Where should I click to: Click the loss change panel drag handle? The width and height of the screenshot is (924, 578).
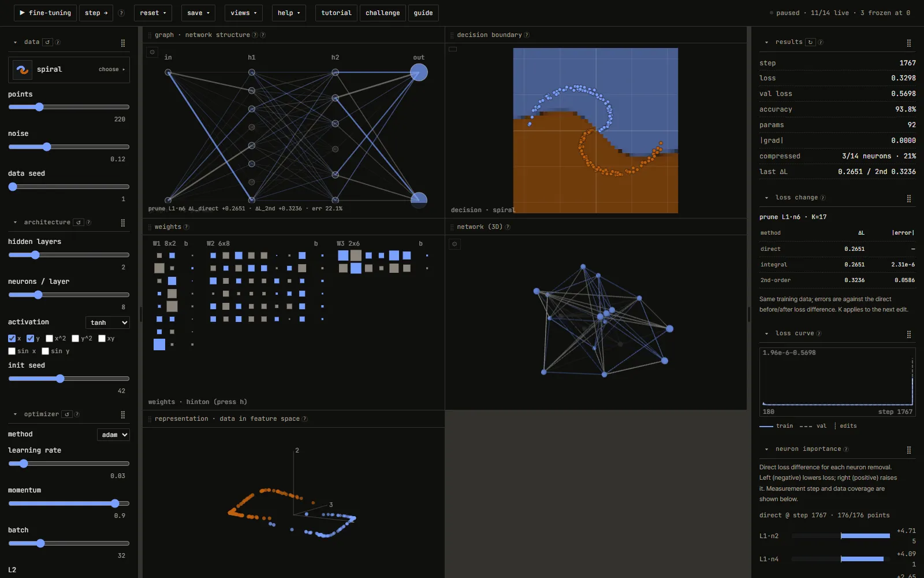coord(909,198)
